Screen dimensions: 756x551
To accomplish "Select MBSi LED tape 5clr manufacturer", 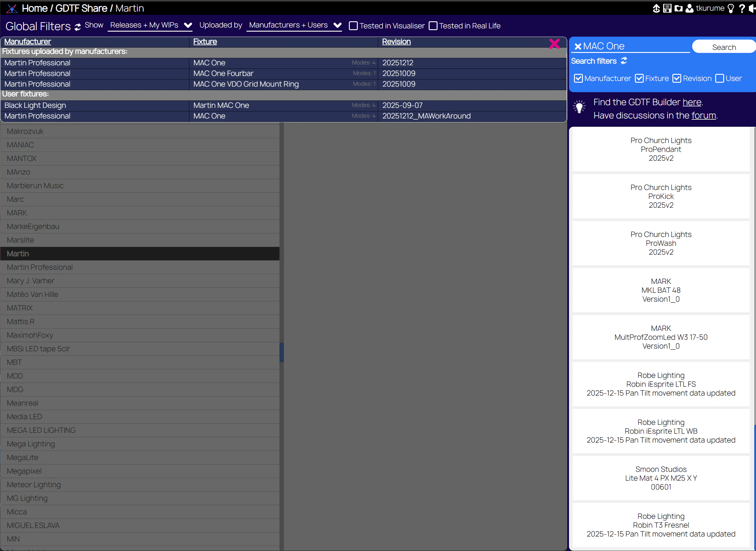I will [140, 349].
